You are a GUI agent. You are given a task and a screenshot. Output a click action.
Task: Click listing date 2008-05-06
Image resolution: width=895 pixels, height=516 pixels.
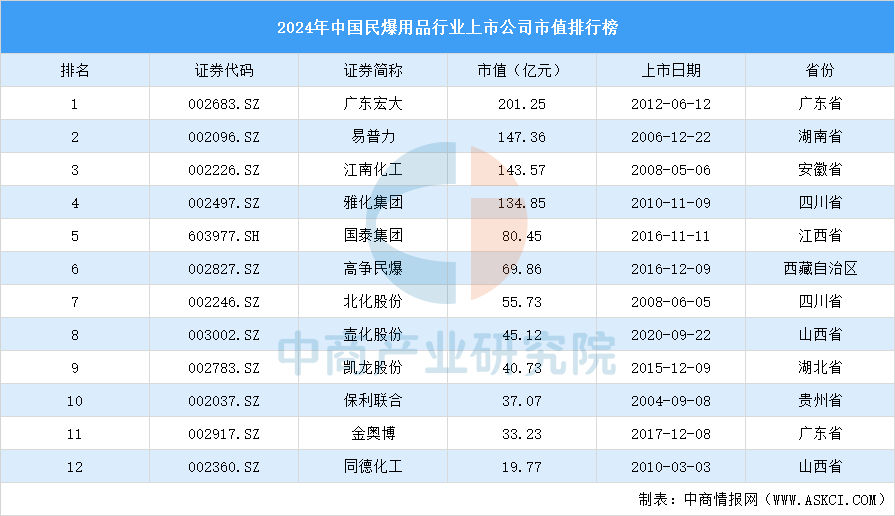click(x=671, y=170)
